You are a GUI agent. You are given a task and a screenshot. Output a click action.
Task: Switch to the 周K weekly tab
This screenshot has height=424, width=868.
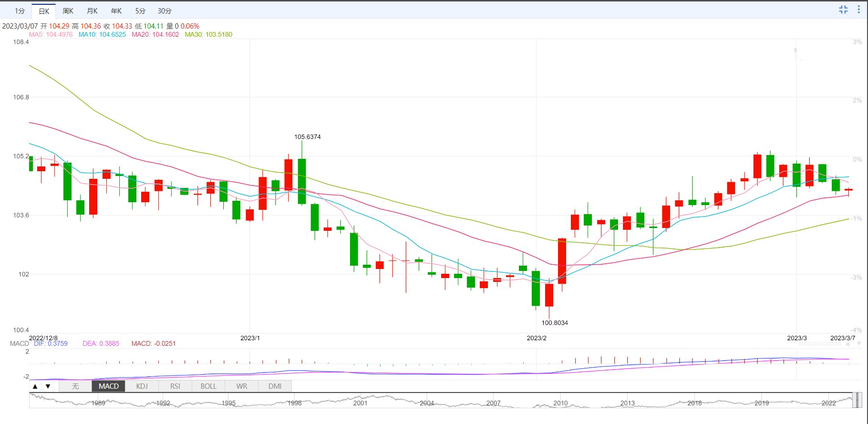pos(68,11)
